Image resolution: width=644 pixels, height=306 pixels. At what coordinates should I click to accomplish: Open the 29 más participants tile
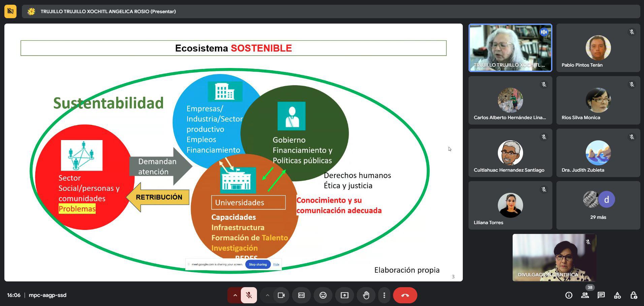pos(598,205)
